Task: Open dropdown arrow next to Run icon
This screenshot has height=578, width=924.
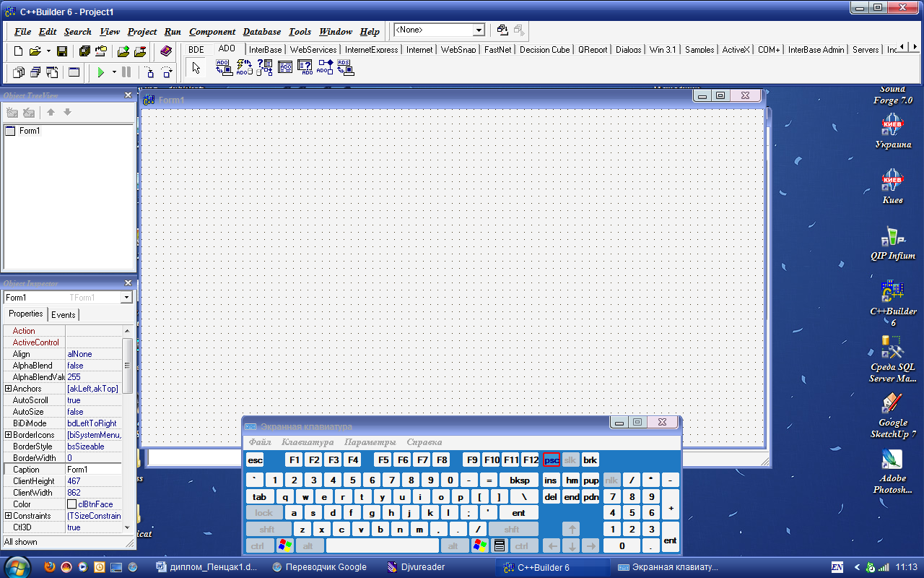Action: pos(114,72)
